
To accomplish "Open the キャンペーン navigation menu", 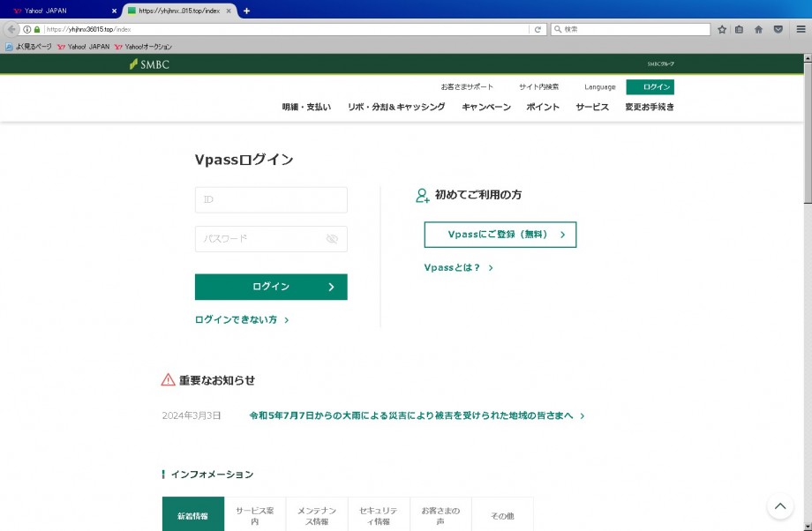I will 486,107.
